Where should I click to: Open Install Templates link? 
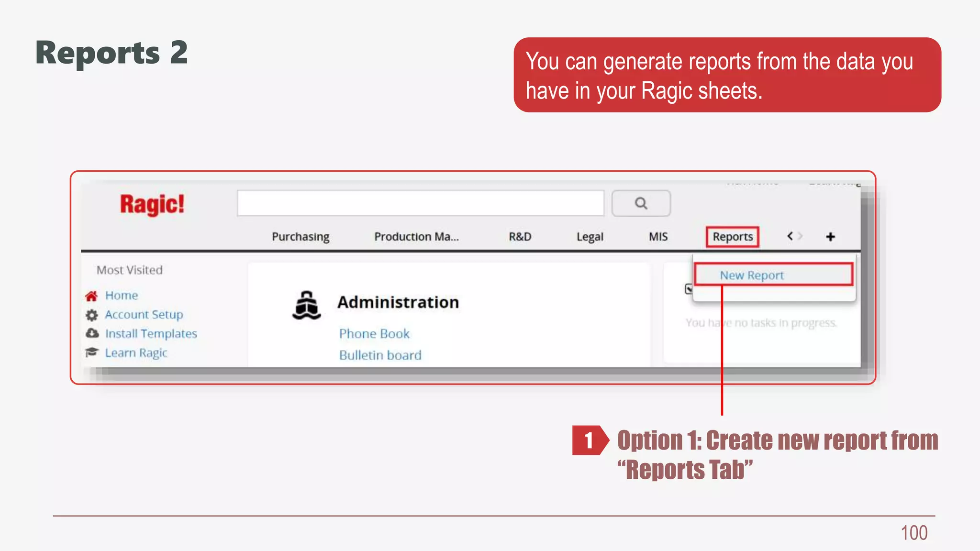pos(151,333)
